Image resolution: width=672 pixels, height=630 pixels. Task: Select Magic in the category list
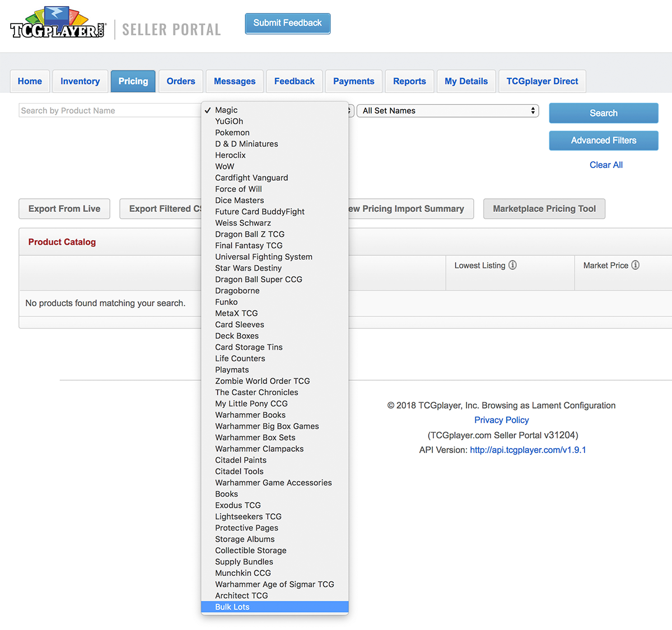(275, 110)
